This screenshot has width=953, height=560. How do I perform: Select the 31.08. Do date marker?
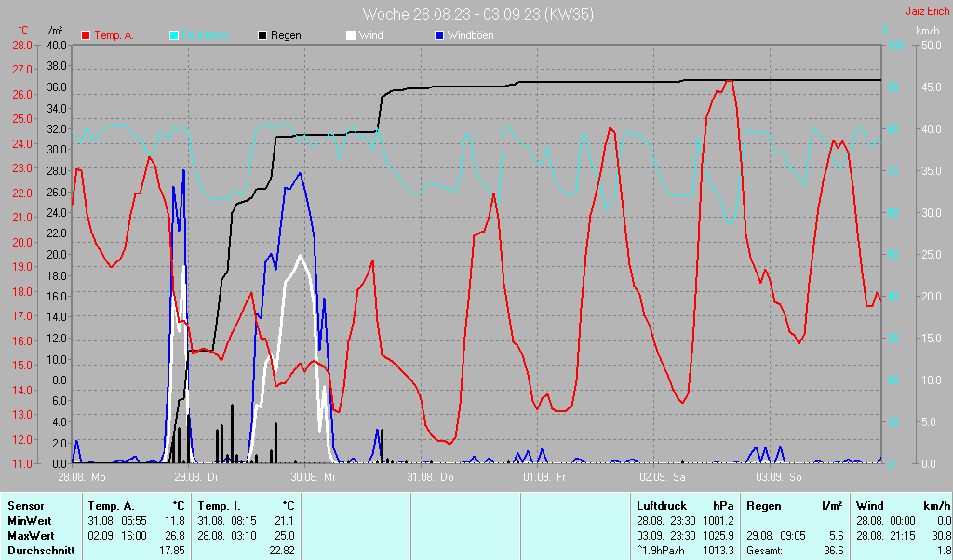click(x=430, y=477)
